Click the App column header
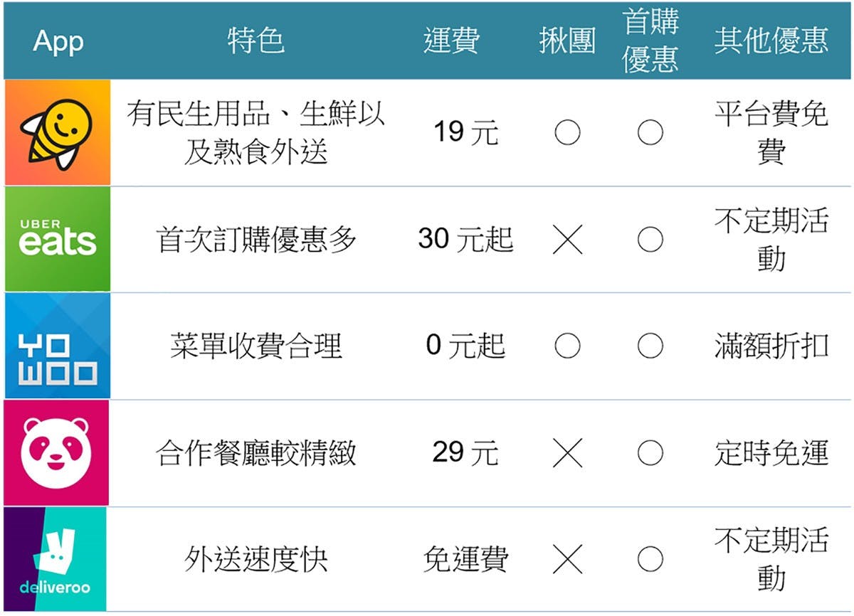This screenshot has width=854, height=616. click(58, 41)
